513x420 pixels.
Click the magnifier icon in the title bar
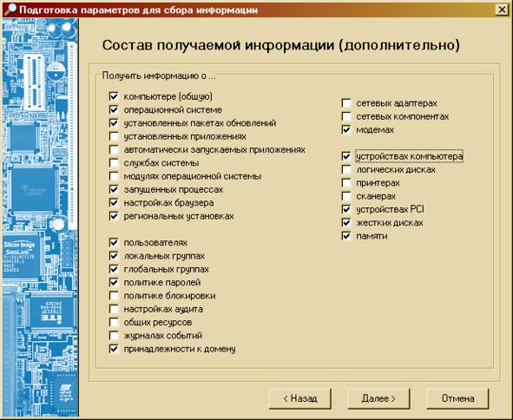click(x=10, y=10)
